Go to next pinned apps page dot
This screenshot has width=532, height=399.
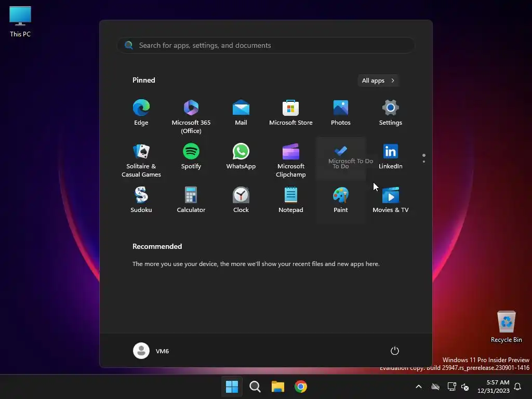[x=424, y=162]
